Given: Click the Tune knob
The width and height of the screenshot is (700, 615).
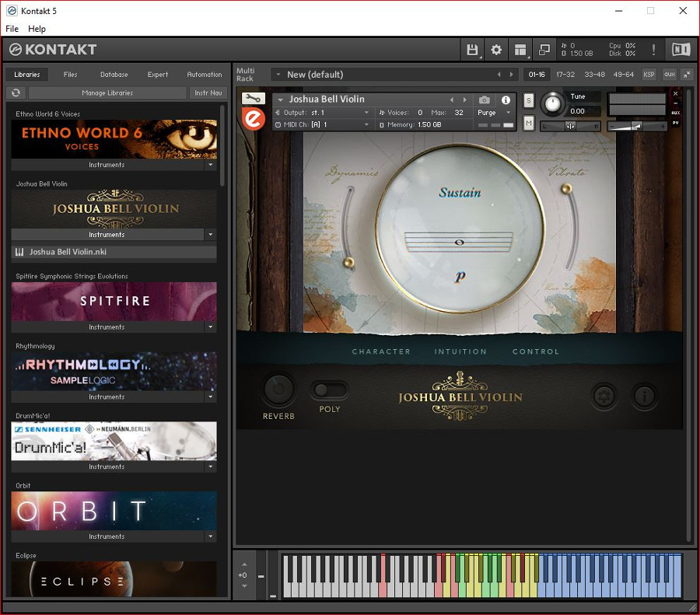Looking at the screenshot, I should point(553,104).
